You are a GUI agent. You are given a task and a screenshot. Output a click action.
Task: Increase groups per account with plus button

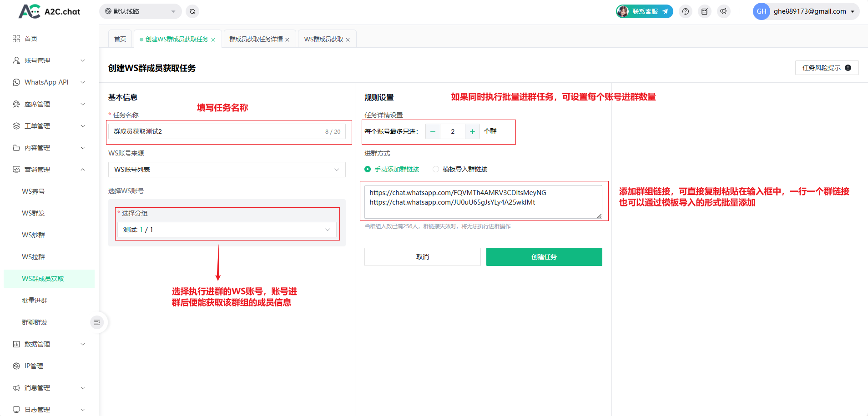coord(472,131)
